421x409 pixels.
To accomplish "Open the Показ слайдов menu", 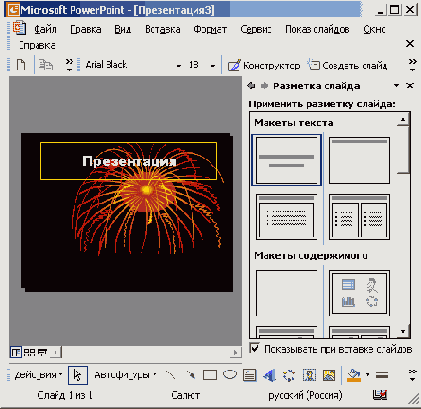I will (x=317, y=29).
